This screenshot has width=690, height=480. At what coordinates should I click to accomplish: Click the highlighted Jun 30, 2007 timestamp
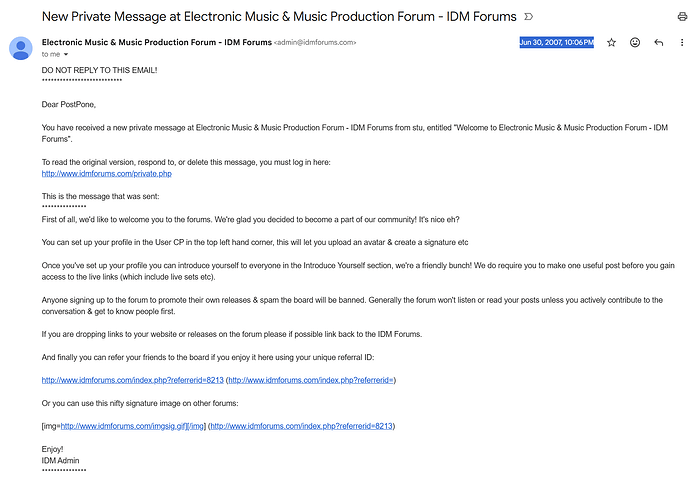point(556,42)
